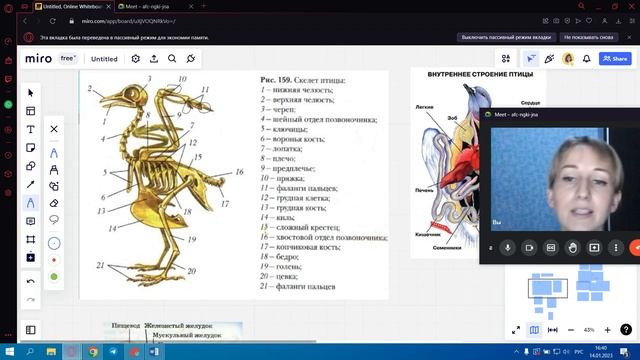
Task: Switch to the Untitled Online Whiteboard tab
Action: pos(72,7)
